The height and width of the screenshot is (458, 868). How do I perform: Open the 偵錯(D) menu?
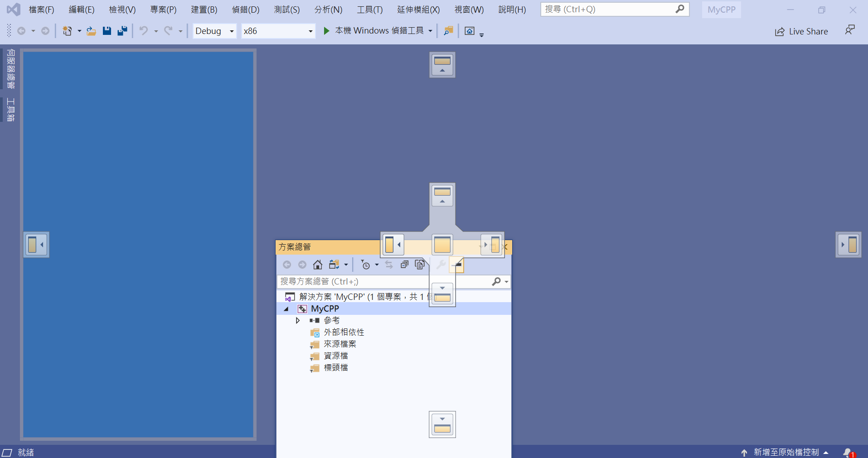[x=245, y=10]
